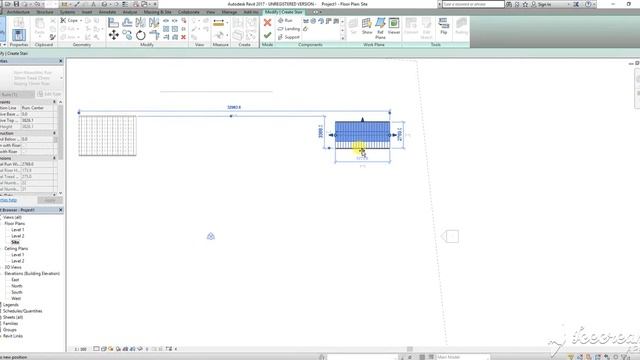
Task: Click the Open folder icon in quick access toolbar
Action: (8, 4)
